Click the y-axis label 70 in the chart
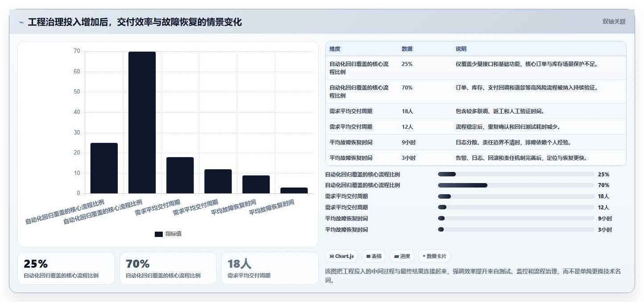 click(77, 51)
